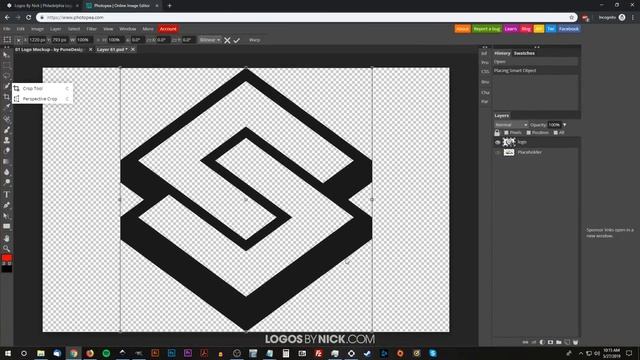The width and height of the screenshot is (640, 360).
Task: Select the Zoom magnifier tool
Action: point(7,249)
